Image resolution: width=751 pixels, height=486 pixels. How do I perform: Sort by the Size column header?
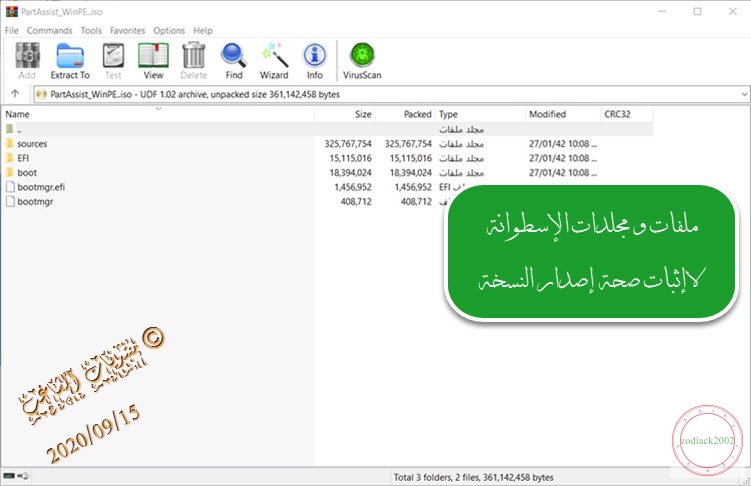click(345, 114)
